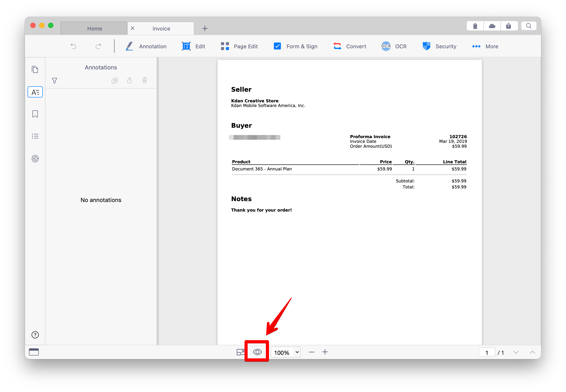Filter annotations with funnel icon

pyautogui.click(x=55, y=81)
